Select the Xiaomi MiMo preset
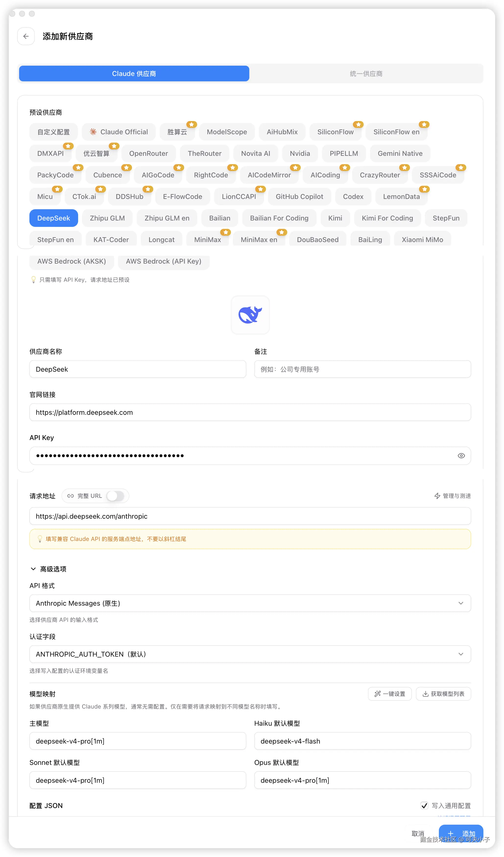Screen dimensions: 504x857 point(422,239)
